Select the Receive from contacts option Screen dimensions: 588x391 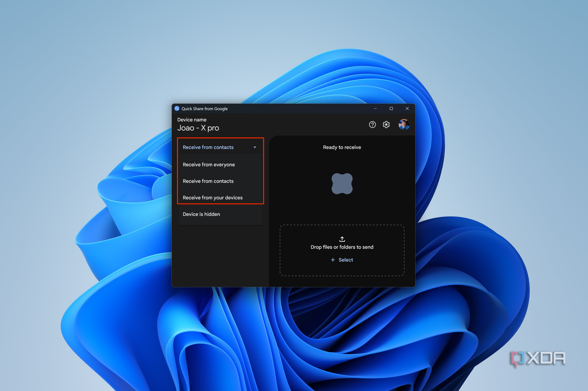click(x=208, y=181)
